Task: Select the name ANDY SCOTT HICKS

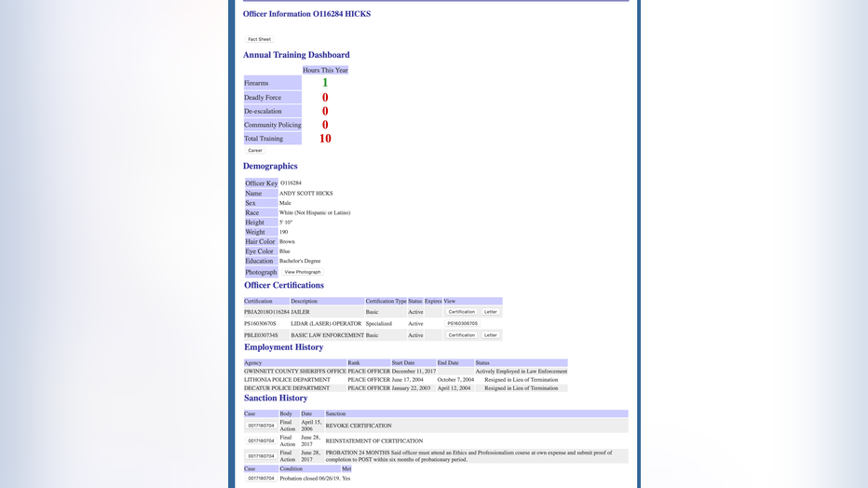Action: point(306,194)
